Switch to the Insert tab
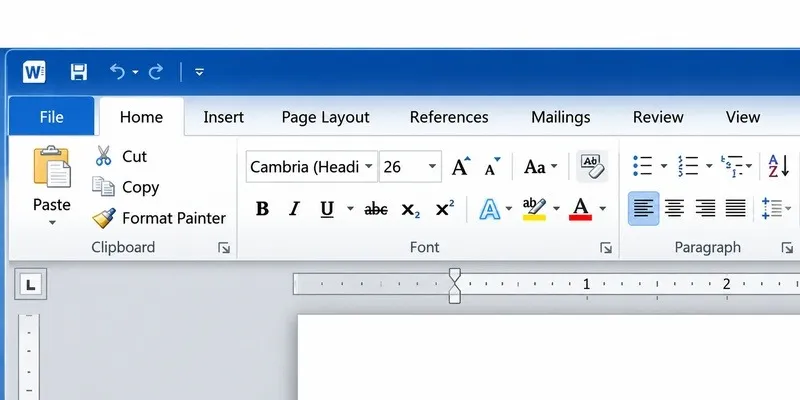Image resolution: width=800 pixels, height=400 pixels. [223, 117]
